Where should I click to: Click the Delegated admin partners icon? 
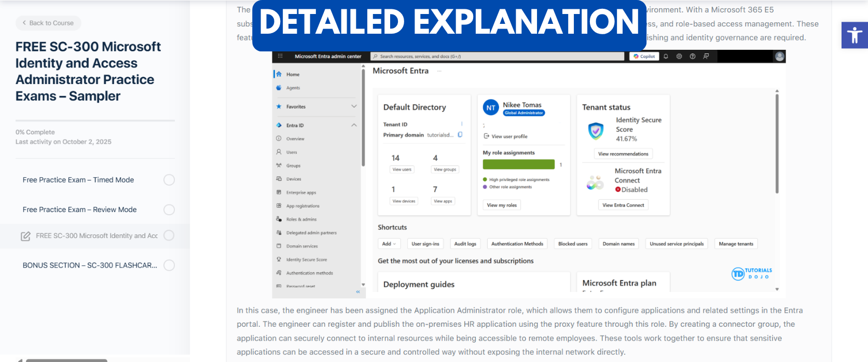tap(279, 233)
